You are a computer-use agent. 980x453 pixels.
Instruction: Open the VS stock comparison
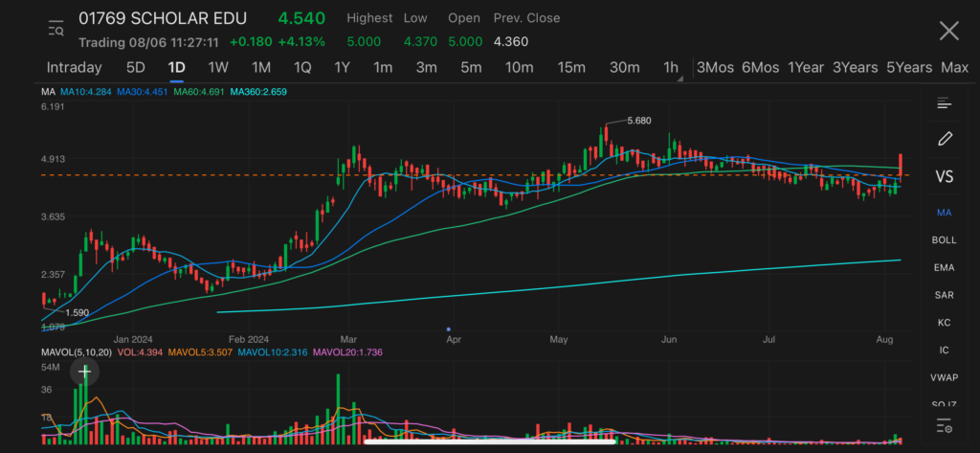pyautogui.click(x=944, y=176)
